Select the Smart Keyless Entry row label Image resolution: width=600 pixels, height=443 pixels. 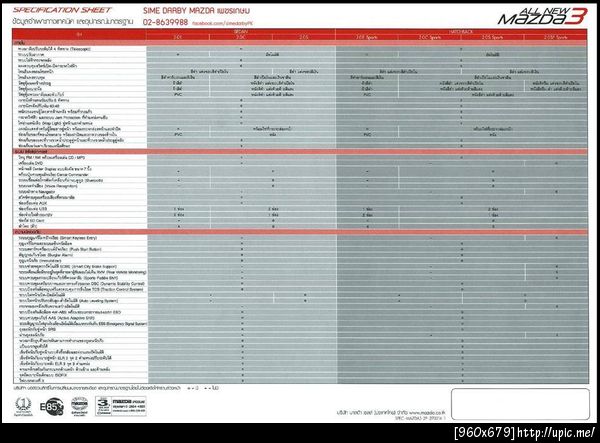[57, 238]
